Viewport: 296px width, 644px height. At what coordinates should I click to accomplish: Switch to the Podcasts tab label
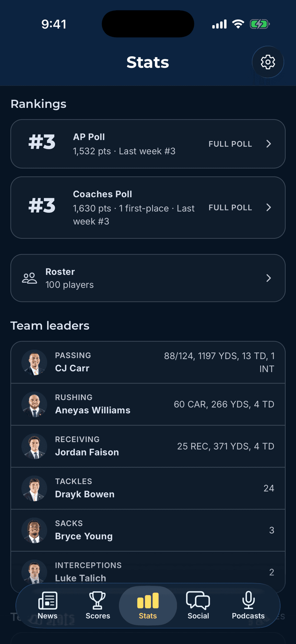pyautogui.click(x=248, y=616)
